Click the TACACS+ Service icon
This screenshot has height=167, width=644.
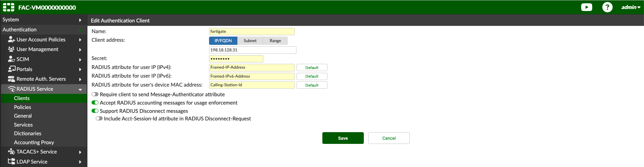(x=11, y=151)
